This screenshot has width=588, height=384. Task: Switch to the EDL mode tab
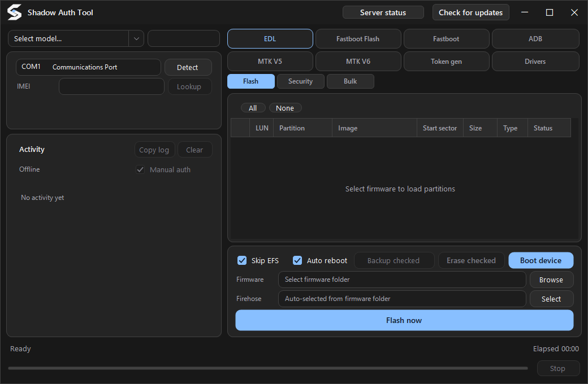pyautogui.click(x=270, y=38)
